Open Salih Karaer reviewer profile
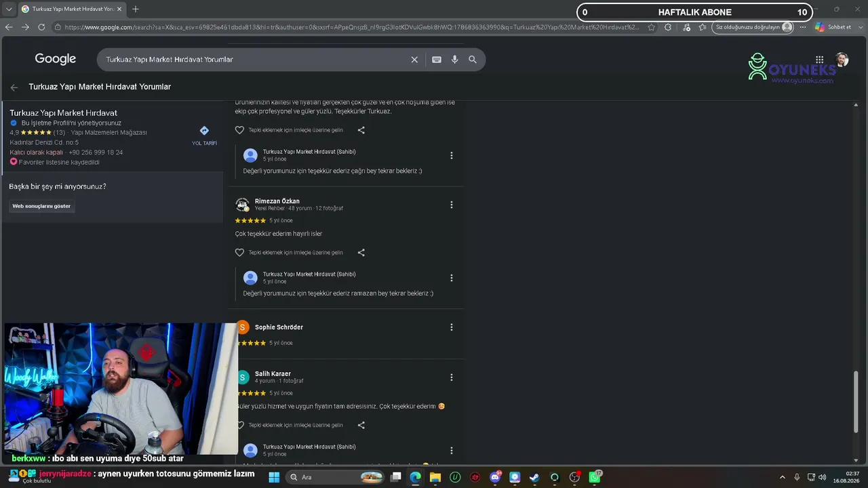The height and width of the screenshot is (488, 868). click(273, 374)
